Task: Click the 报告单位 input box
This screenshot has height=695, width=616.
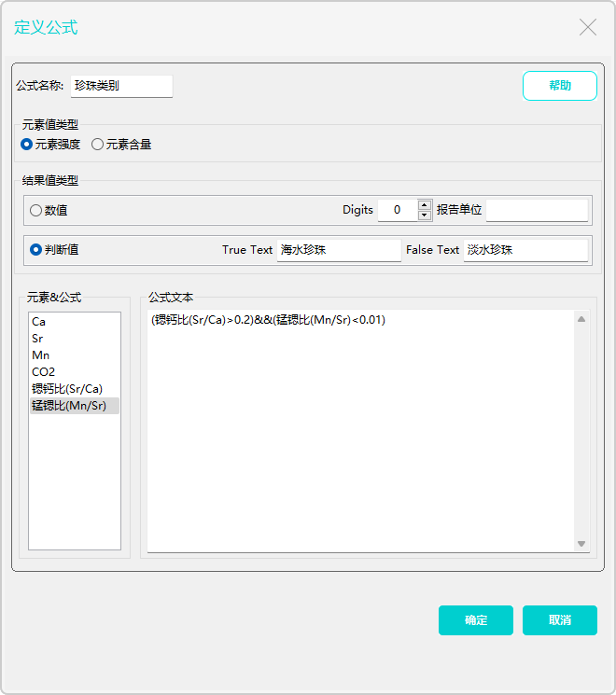Action: 537,210
